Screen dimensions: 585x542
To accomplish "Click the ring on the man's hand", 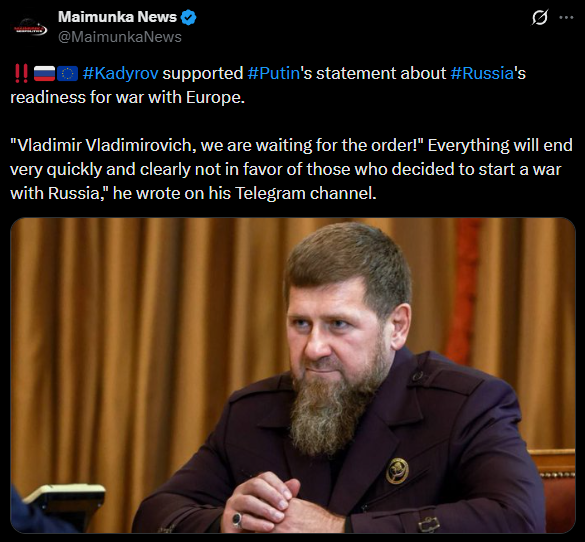I will point(237,520).
